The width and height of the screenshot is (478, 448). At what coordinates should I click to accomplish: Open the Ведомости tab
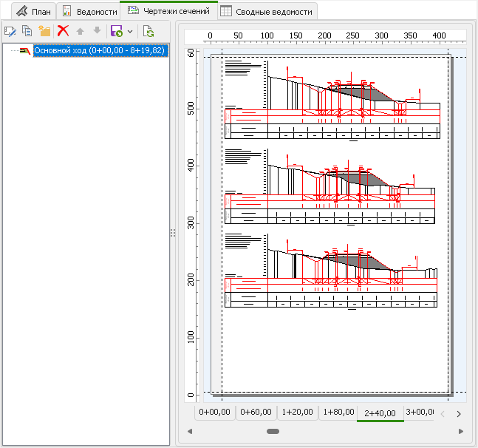click(x=89, y=12)
